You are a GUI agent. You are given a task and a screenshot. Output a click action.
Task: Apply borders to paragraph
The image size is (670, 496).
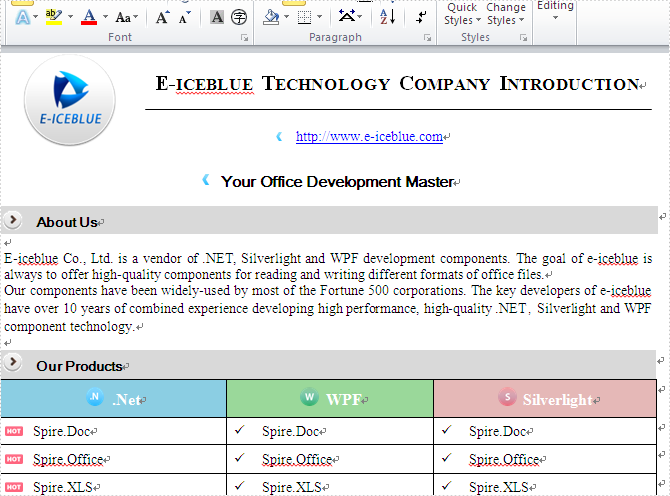click(x=304, y=18)
